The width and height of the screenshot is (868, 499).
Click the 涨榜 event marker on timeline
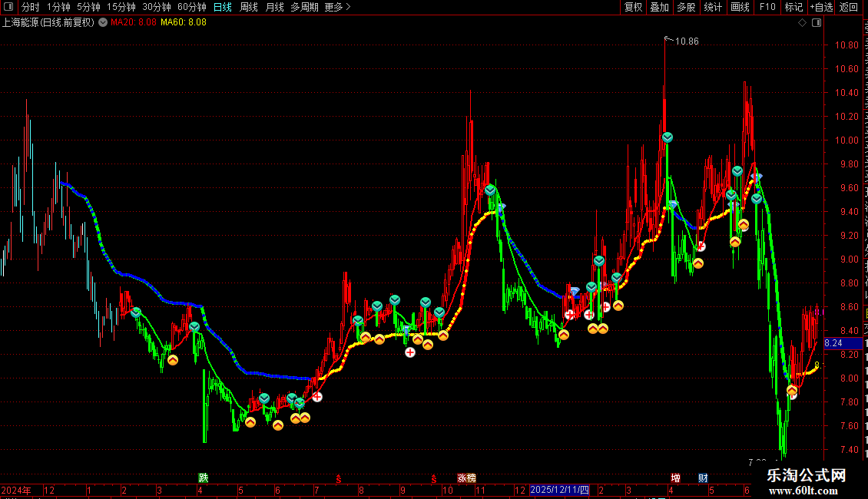coord(467,478)
